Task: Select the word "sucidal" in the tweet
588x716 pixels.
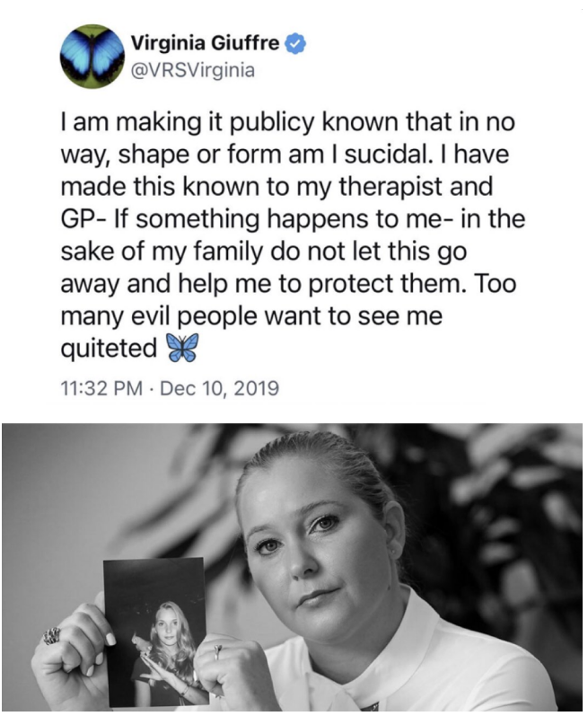Action: [x=386, y=155]
